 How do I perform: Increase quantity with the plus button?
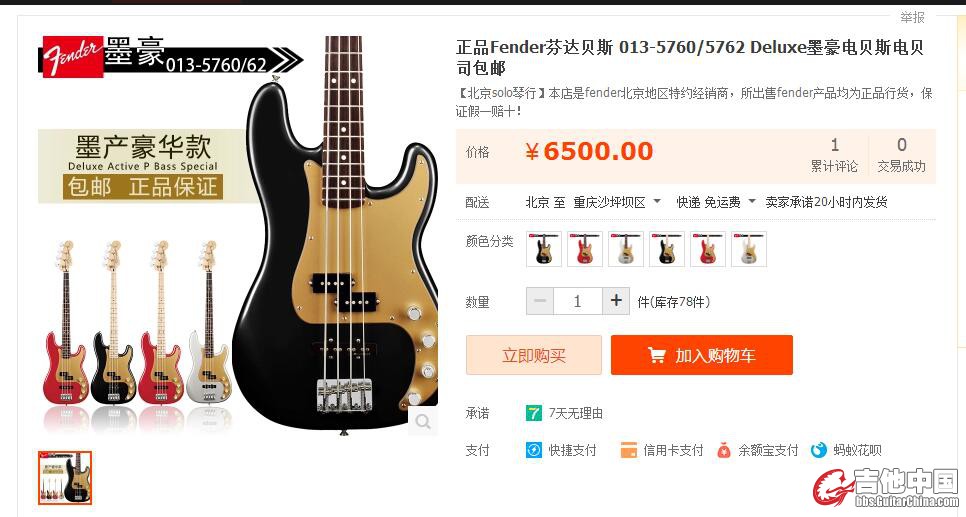(x=615, y=301)
